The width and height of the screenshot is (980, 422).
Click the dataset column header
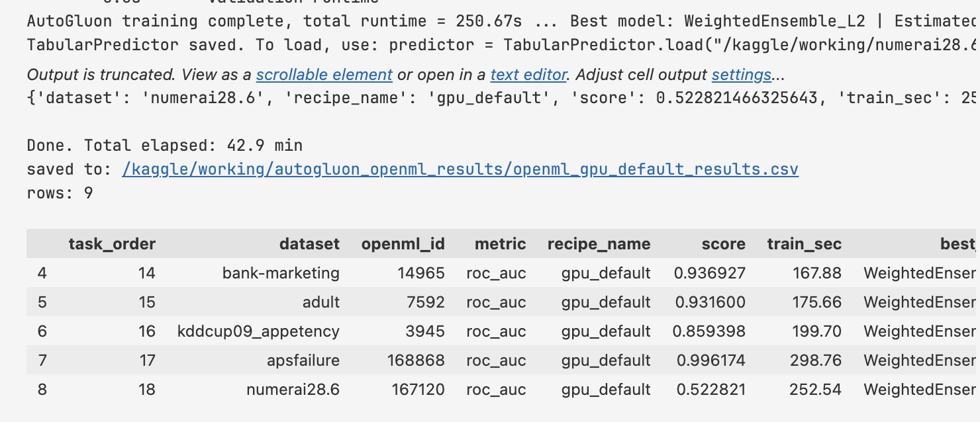(309, 244)
